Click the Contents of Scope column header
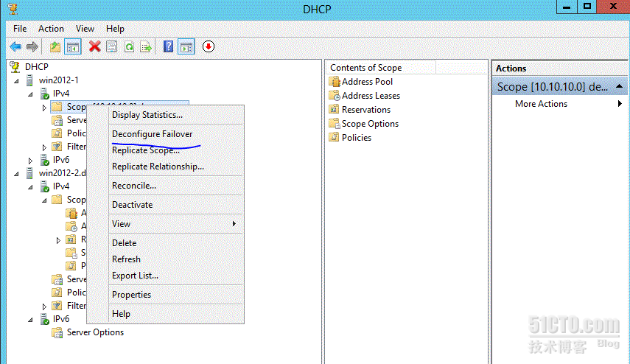This screenshot has height=364, width=630. pos(381,68)
